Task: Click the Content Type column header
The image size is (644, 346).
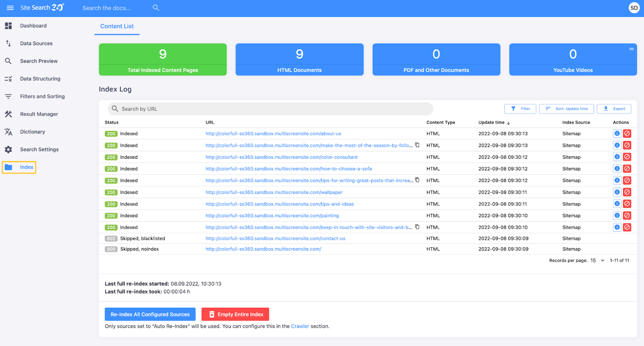Action: click(x=441, y=122)
